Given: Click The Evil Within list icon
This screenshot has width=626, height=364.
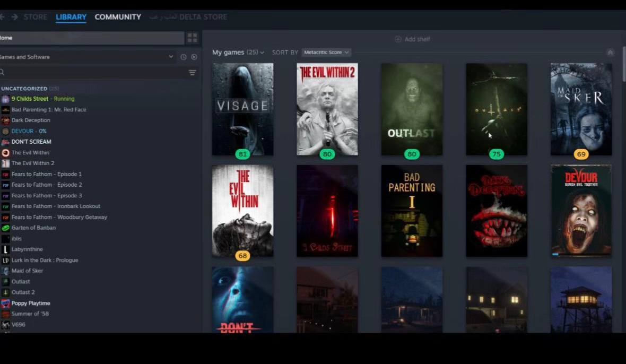Looking at the screenshot, I should click(5, 152).
